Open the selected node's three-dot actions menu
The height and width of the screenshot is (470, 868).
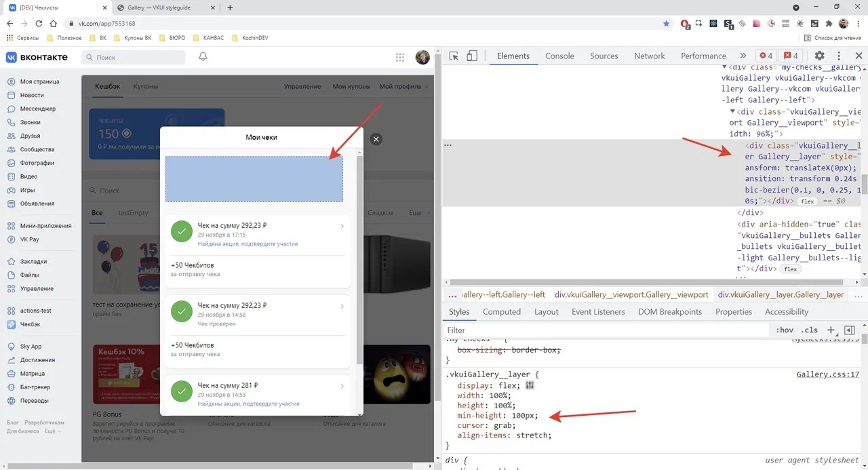click(448, 145)
